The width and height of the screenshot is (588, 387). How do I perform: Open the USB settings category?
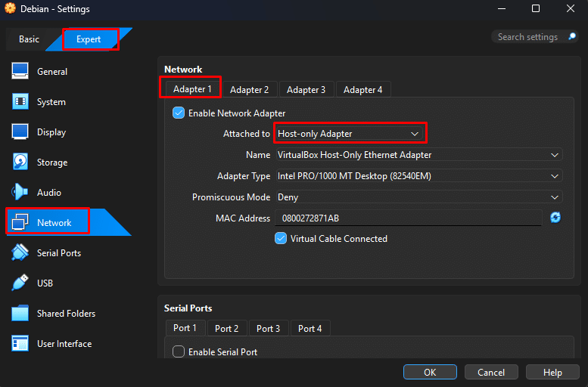45,283
